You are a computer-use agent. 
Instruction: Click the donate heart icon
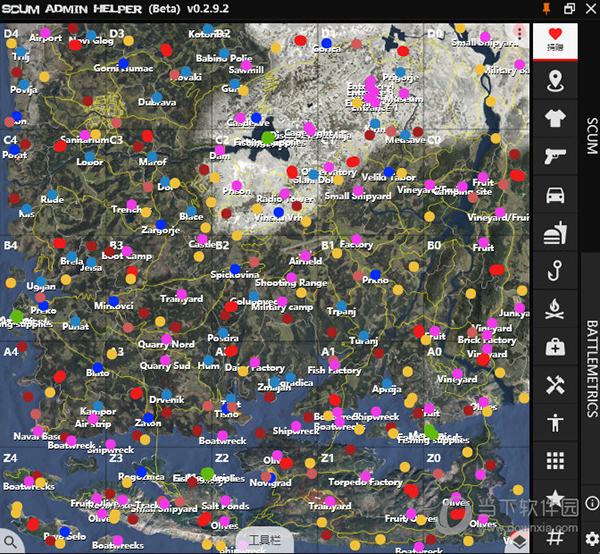555,38
